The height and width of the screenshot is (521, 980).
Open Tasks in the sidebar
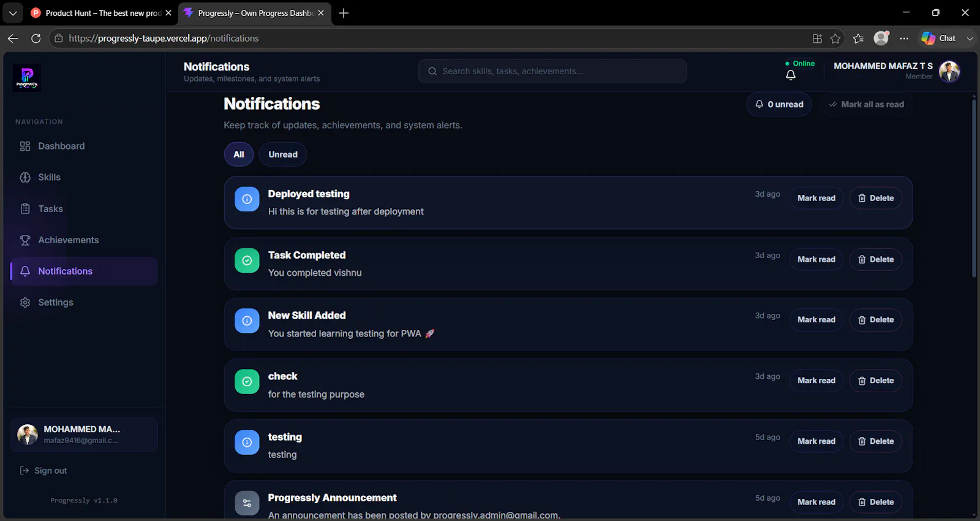click(x=84, y=208)
